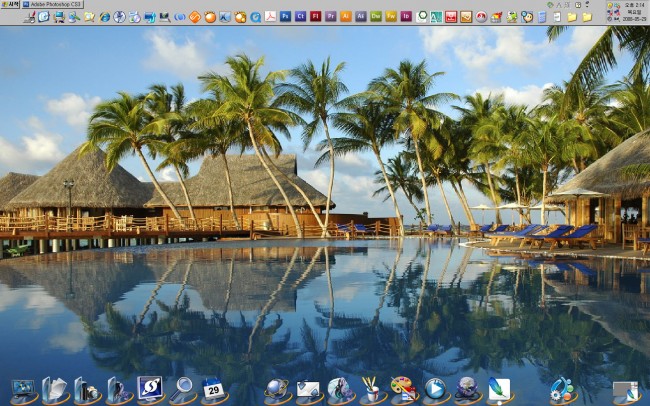Launch After Effects via the Ae icon
Image resolution: width=650 pixels, height=406 pixels.
pos(361,17)
